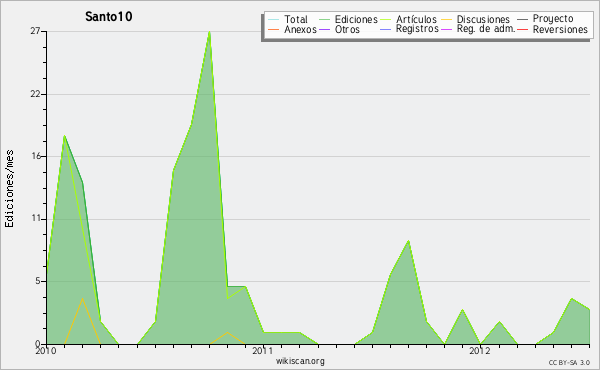Click the orange Anexos line swatch
Viewport: 600px width, 370px height.
(274, 29)
